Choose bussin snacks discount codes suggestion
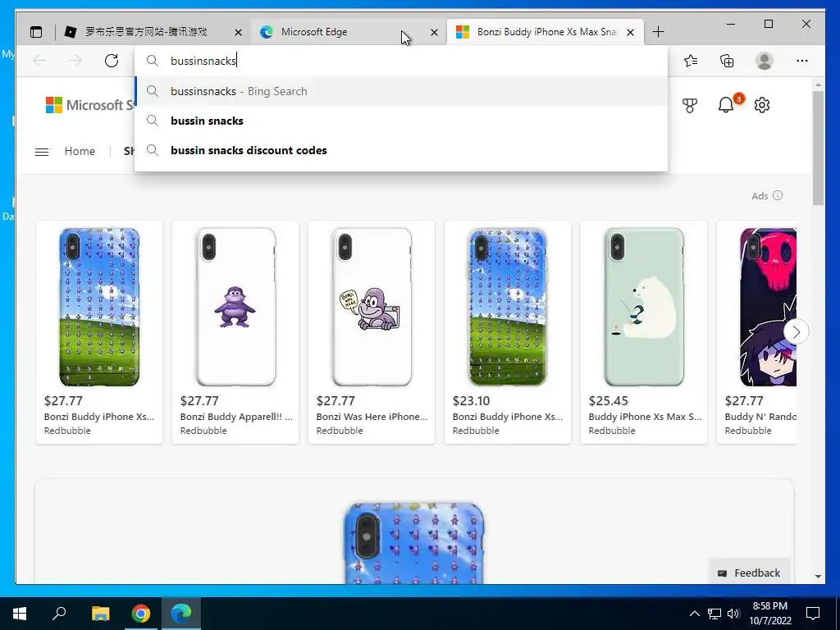 [x=401, y=151]
